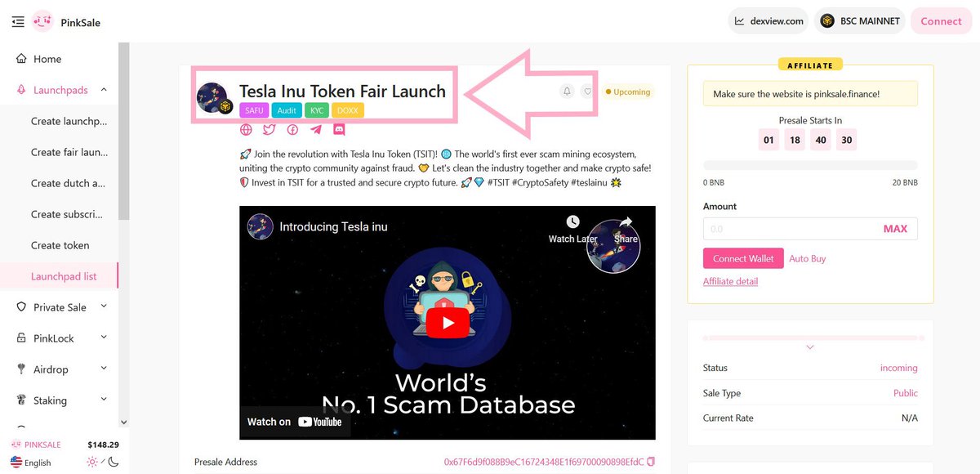Switch to dark theme moon icon
Screen dimensions: 980x474
pyautogui.click(x=114, y=462)
